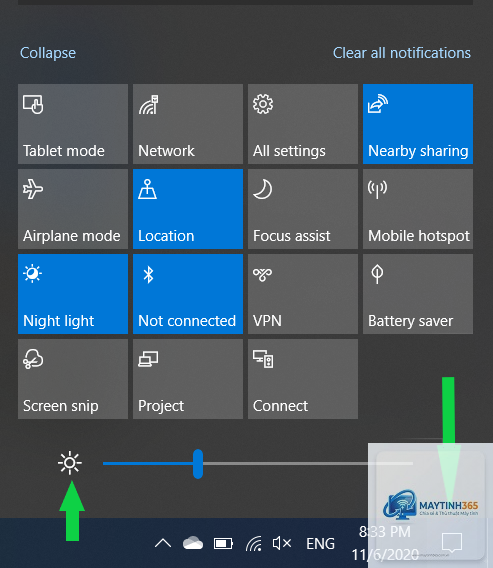
Task: Click the Action Center notification icon
Action: [x=452, y=542]
